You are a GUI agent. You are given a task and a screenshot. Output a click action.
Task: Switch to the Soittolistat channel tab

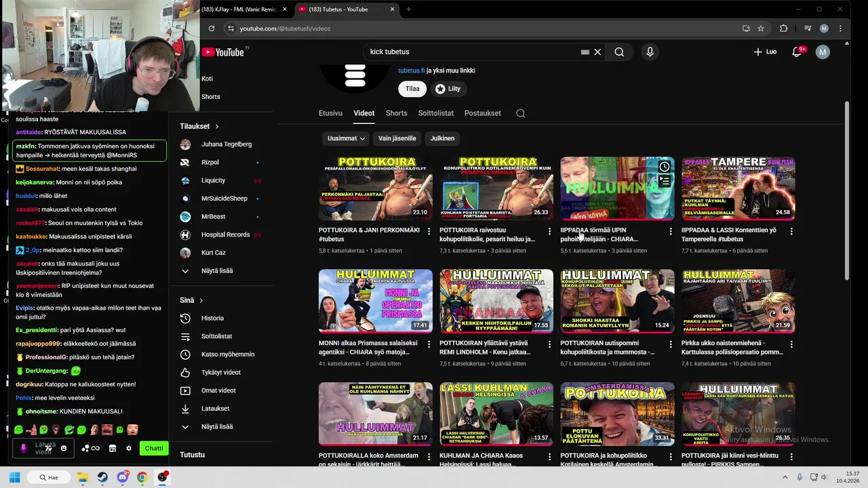click(x=436, y=113)
